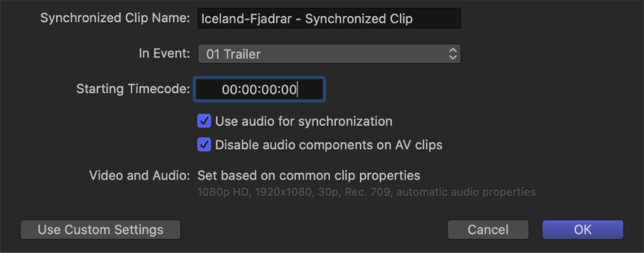Select the "01 Trailer" text in the event menu

(233, 54)
